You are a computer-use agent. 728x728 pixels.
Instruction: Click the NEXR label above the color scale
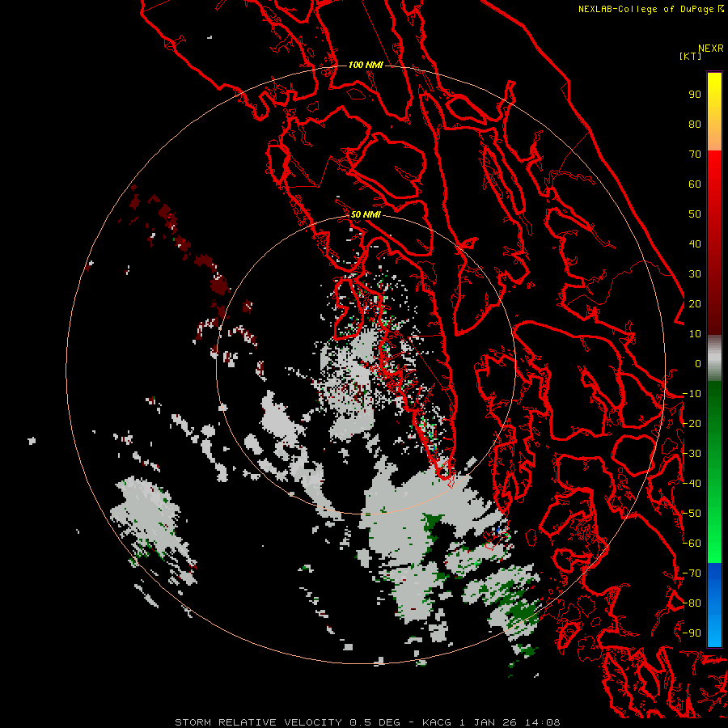point(710,49)
